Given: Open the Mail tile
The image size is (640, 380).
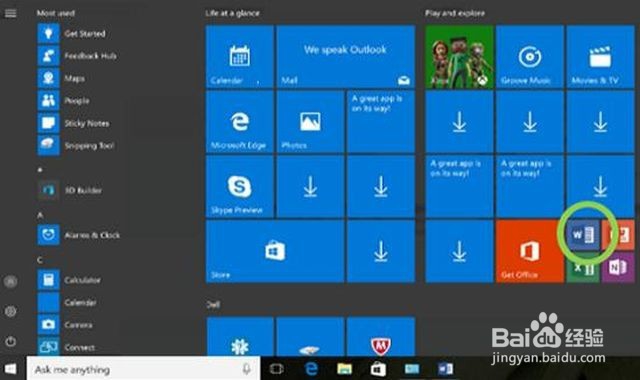Looking at the screenshot, I should 346,56.
